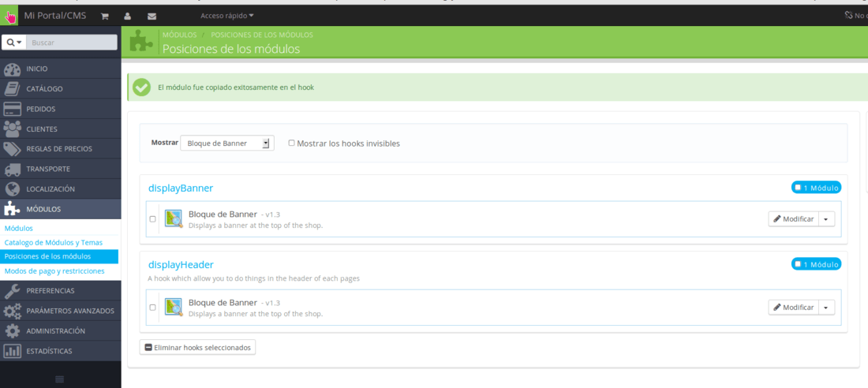Select Posiciones de los módulos submenu item

pos(59,257)
